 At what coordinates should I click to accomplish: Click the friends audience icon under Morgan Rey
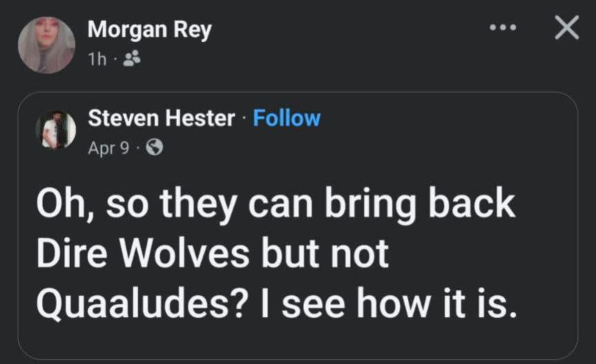coord(131,59)
